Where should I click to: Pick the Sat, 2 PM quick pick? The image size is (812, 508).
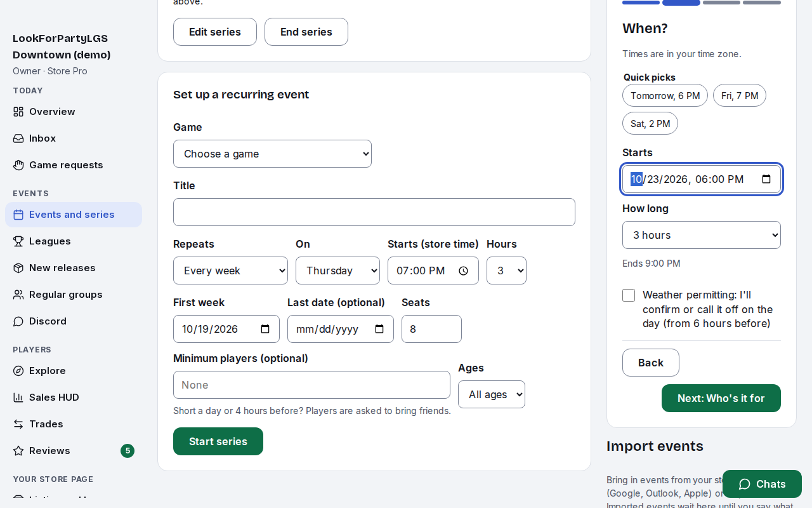pyautogui.click(x=650, y=123)
